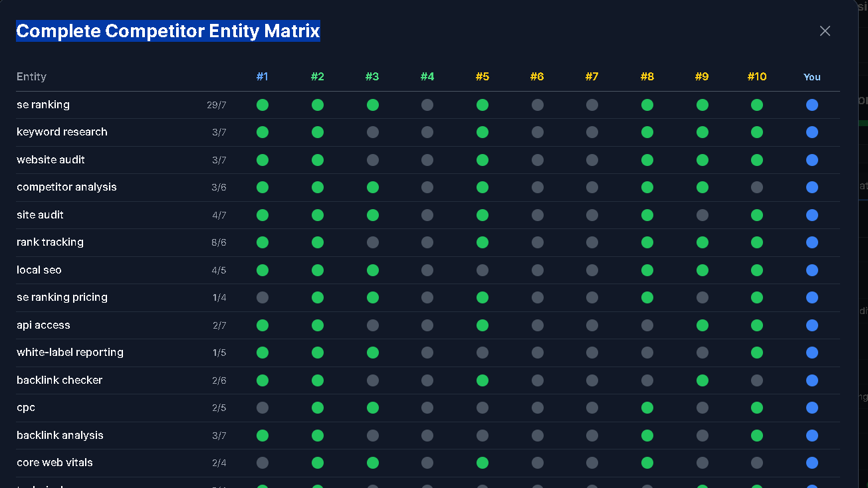Select the green dot for core web vitals under #2
The image size is (868, 488).
click(x=318, y=463)
